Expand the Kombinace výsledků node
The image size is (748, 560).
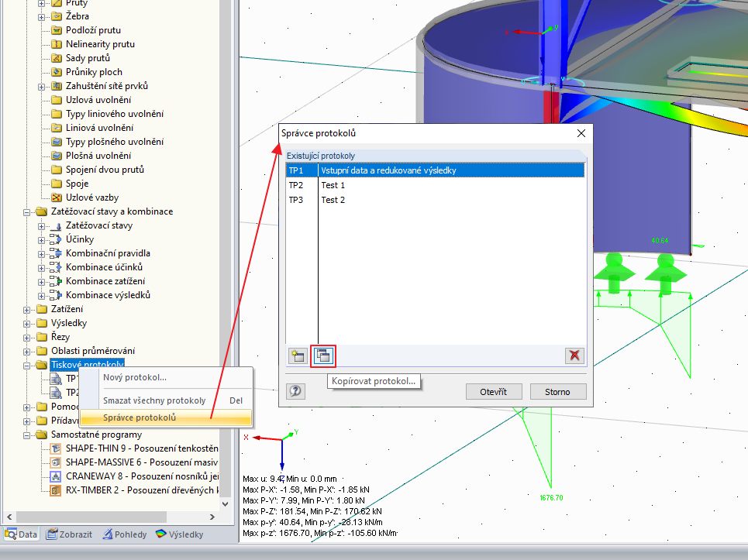(x=42, y=296)
